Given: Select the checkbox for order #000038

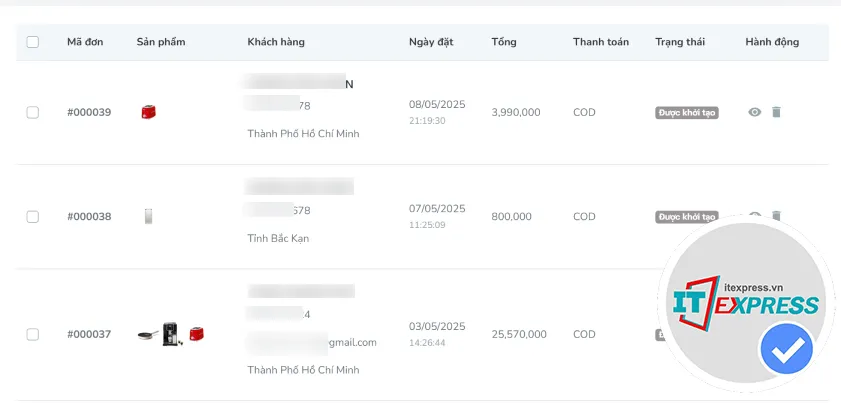Looking at the screenshot, I should pos(33,216).
